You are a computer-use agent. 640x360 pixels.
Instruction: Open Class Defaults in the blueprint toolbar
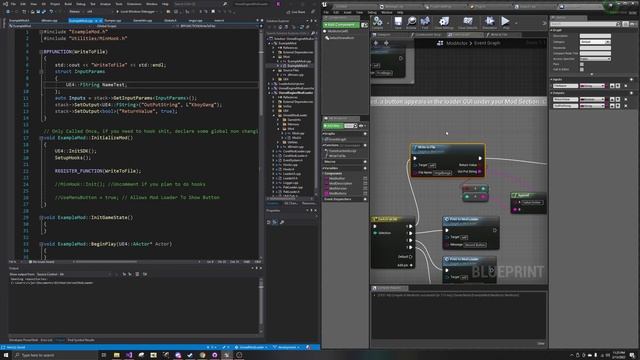click(x=468, y=22)
